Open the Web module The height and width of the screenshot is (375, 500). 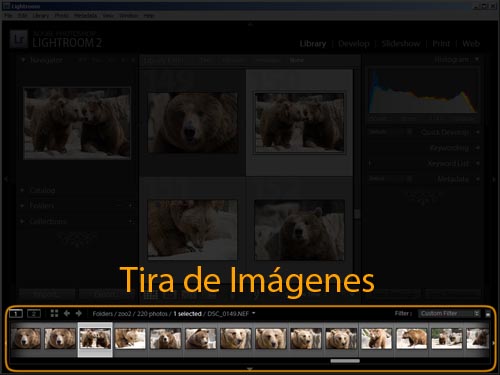(471, 44)
